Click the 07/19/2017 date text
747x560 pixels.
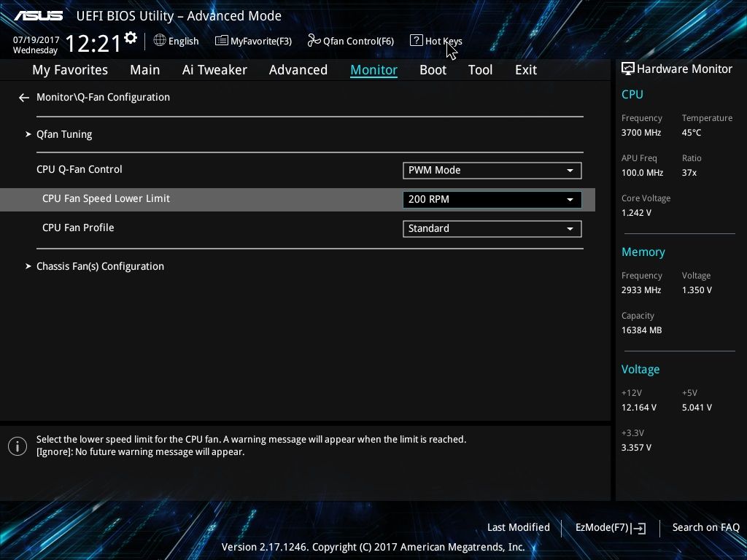click(36, 40)
